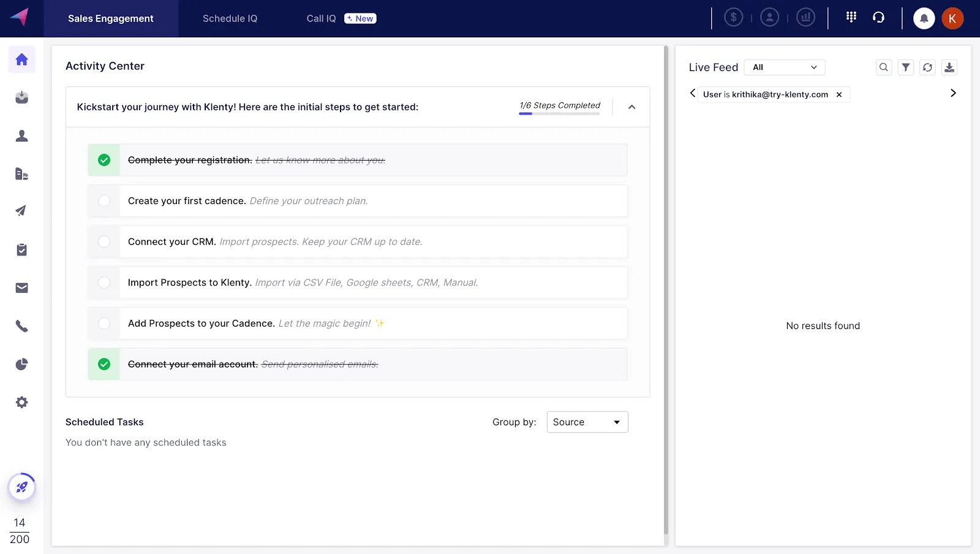
Task: Open the Cadences paper plane sidebar icon
Action: pyautogui.click(x=21, y=211)
